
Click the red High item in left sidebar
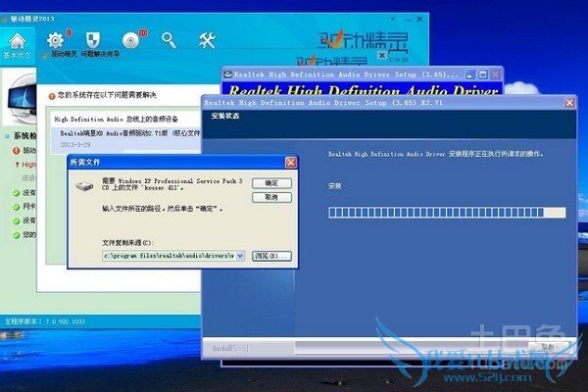click(28, 165)
